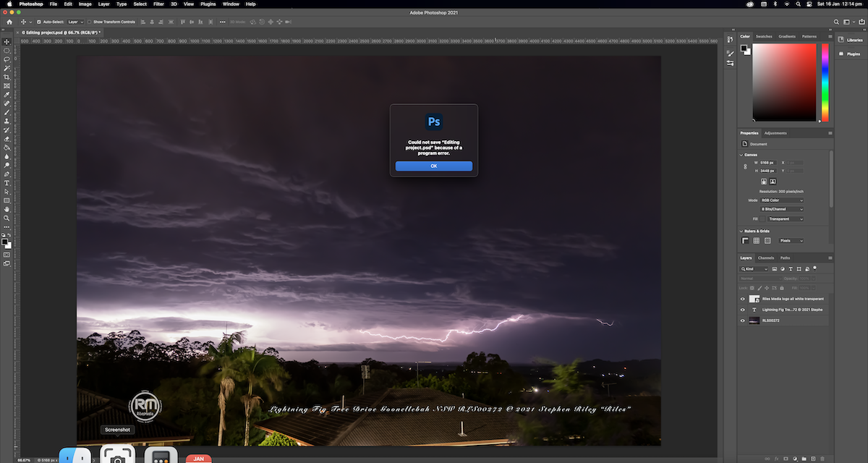868x463 pixels.
Task: Enable the Show Transform Controls checkbox
Action: pos(90,22)
